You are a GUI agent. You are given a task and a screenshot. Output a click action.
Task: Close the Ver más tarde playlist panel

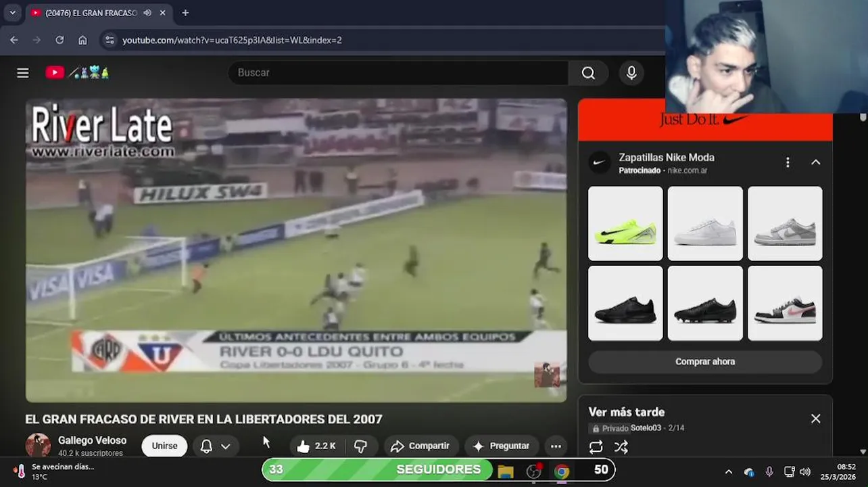click(816, 419)
